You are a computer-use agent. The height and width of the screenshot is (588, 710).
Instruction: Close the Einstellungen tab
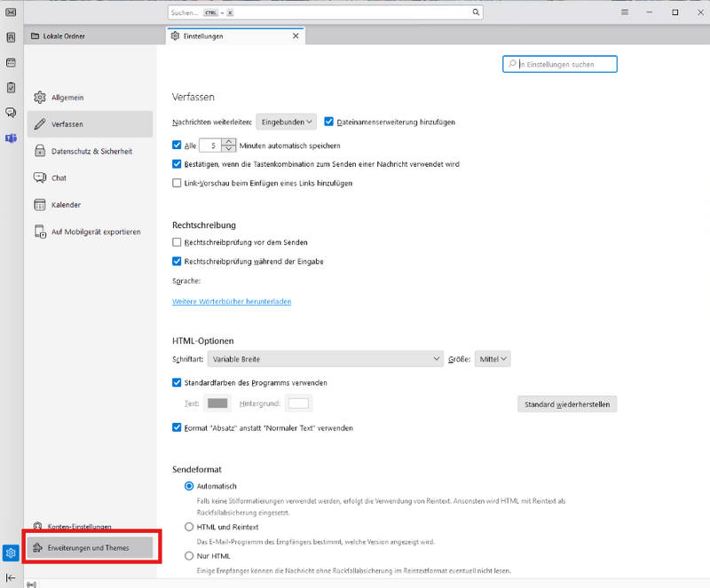coord(296,35)
